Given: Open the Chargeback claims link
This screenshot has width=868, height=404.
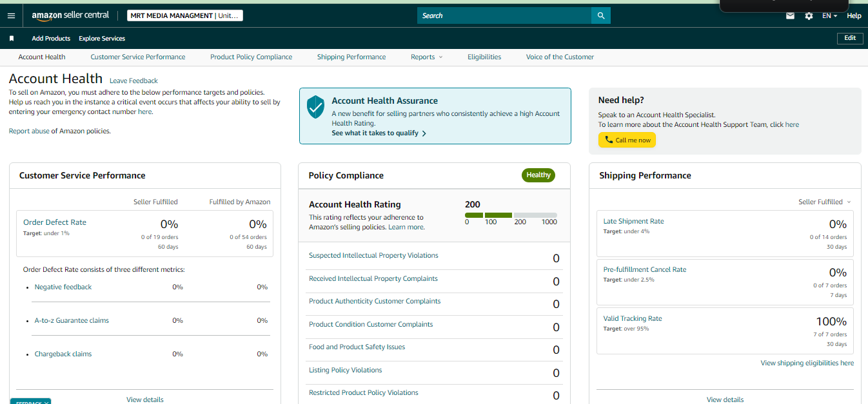Looking at the screenshot, I should [63, 354].
